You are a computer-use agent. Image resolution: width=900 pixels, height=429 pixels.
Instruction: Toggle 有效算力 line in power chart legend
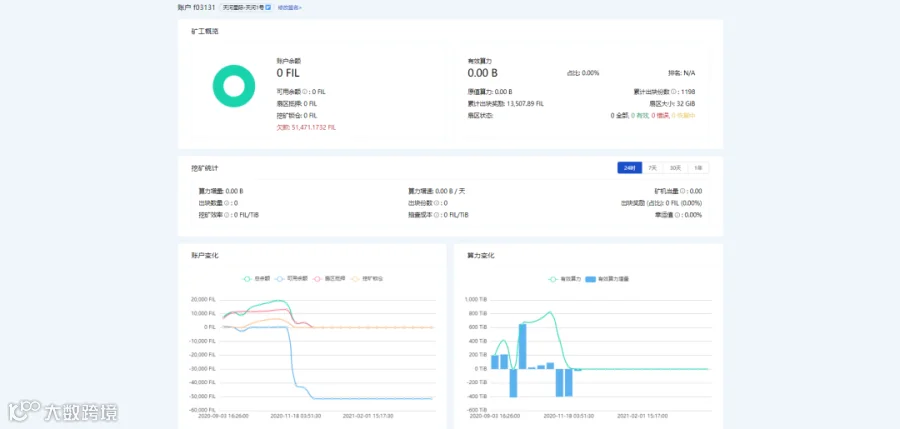click(x=565, y=279)
